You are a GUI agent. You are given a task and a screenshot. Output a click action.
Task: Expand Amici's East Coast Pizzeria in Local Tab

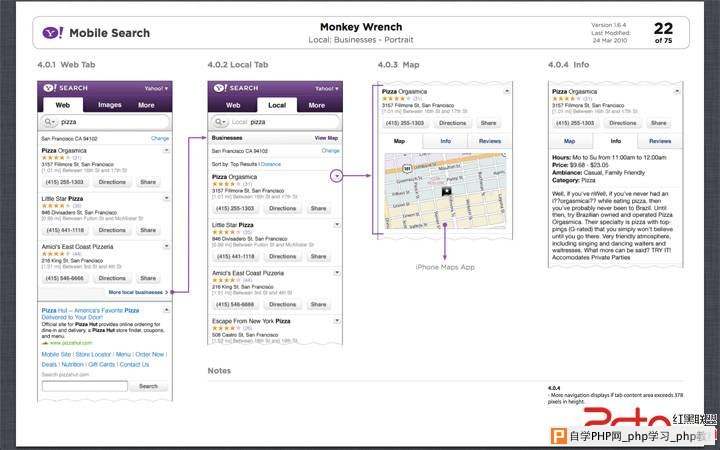click(337, 273)
